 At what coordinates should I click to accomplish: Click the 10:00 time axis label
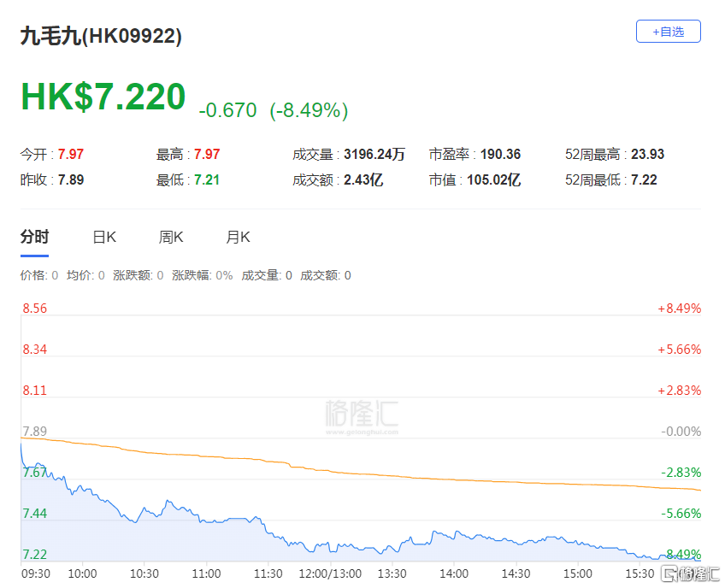click(x=82, y=573)
